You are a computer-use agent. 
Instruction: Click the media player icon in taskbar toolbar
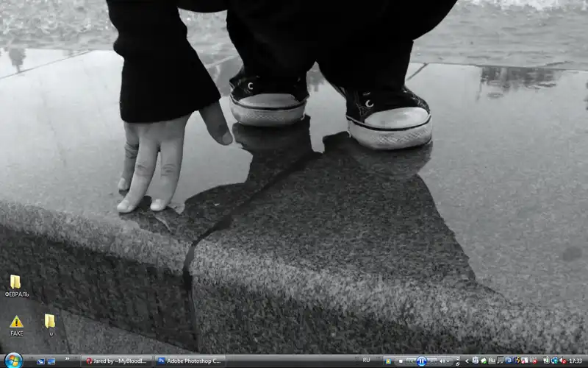point(387,361)
